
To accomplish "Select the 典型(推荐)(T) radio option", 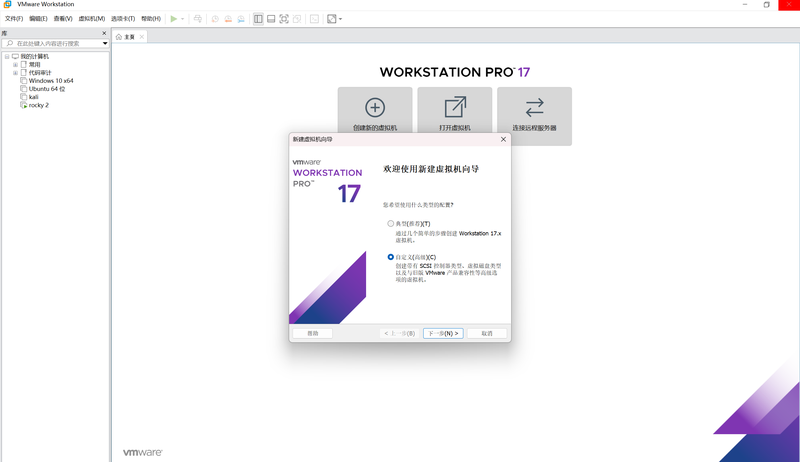I will (390, 223).
